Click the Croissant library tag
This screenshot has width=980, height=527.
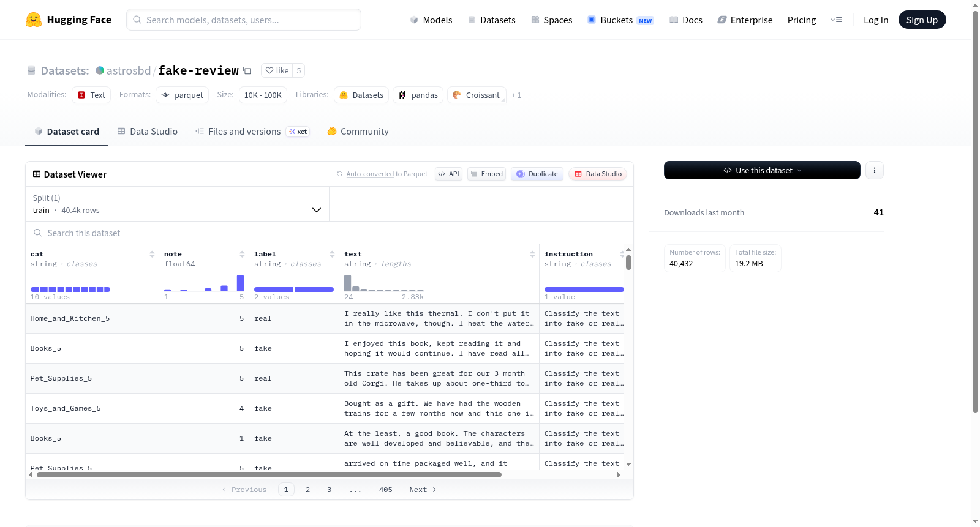[477, 95]
